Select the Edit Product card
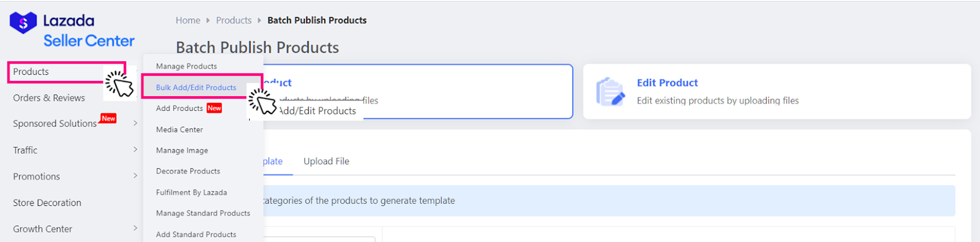 [777, 91]
